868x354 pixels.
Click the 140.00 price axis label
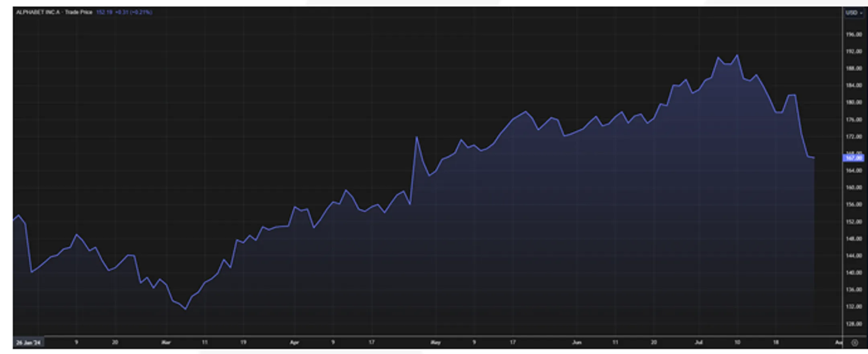[854, 272]
